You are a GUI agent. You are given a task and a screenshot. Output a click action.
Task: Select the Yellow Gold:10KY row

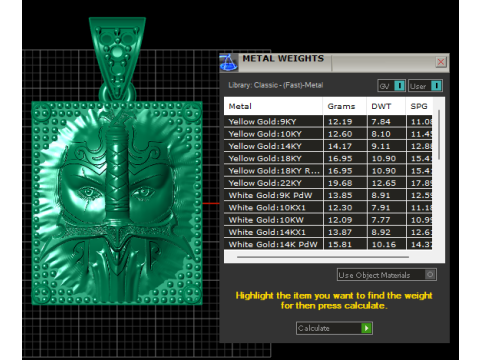click(x=328, y=134)
